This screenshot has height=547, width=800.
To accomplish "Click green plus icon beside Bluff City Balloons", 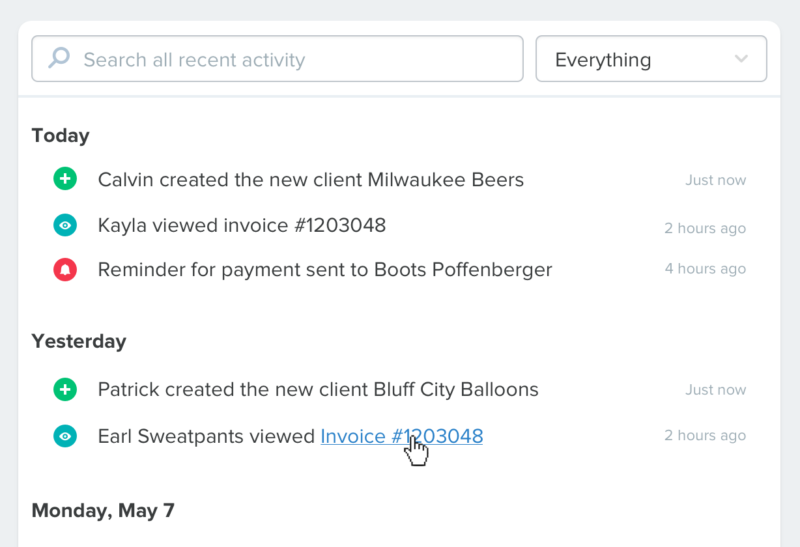I will (x=65, y=389).
